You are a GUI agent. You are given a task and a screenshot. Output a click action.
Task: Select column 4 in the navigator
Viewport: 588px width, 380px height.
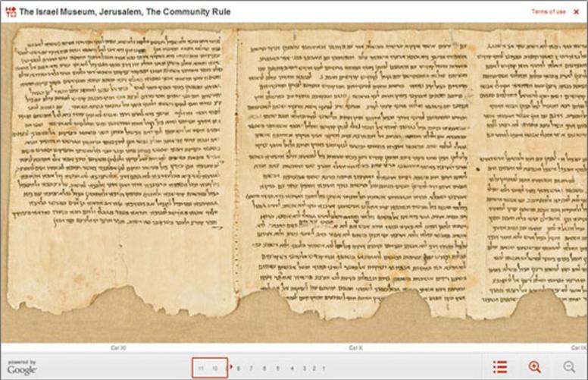(x=292, y=369)
